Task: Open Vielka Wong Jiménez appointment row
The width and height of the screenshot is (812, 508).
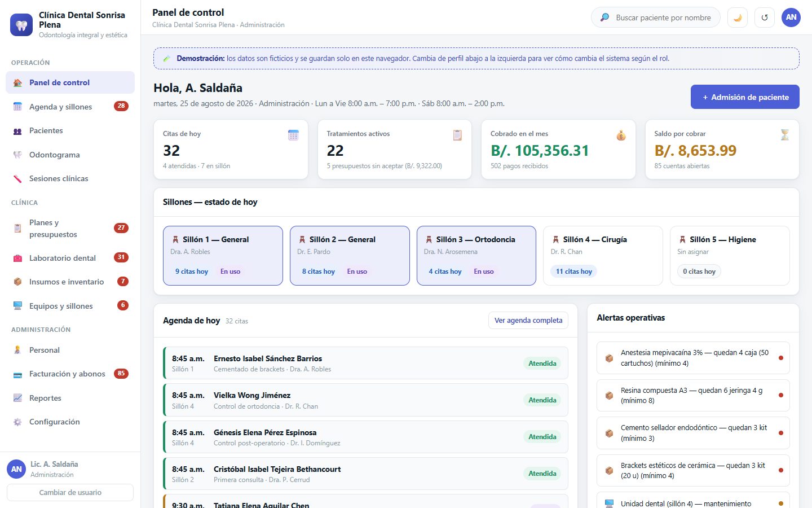Action: click(x=365, y=400)
